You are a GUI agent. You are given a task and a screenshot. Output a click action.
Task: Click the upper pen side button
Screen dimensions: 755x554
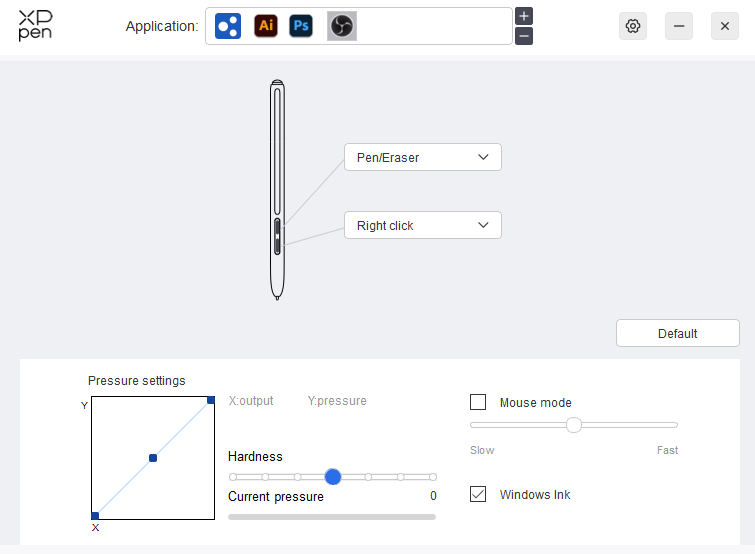[x=277, y=225]
